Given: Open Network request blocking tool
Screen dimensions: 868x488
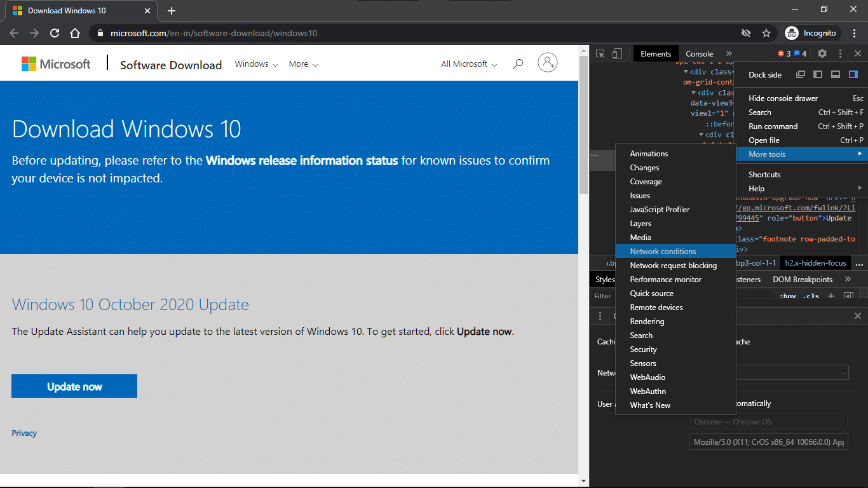Looking at the screenshot, I should pos(675,266).
